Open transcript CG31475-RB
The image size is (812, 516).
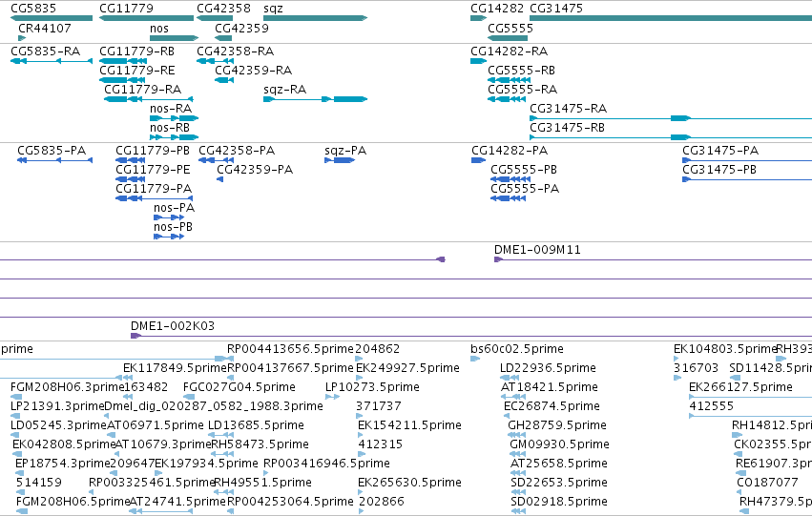coord(567,128)
